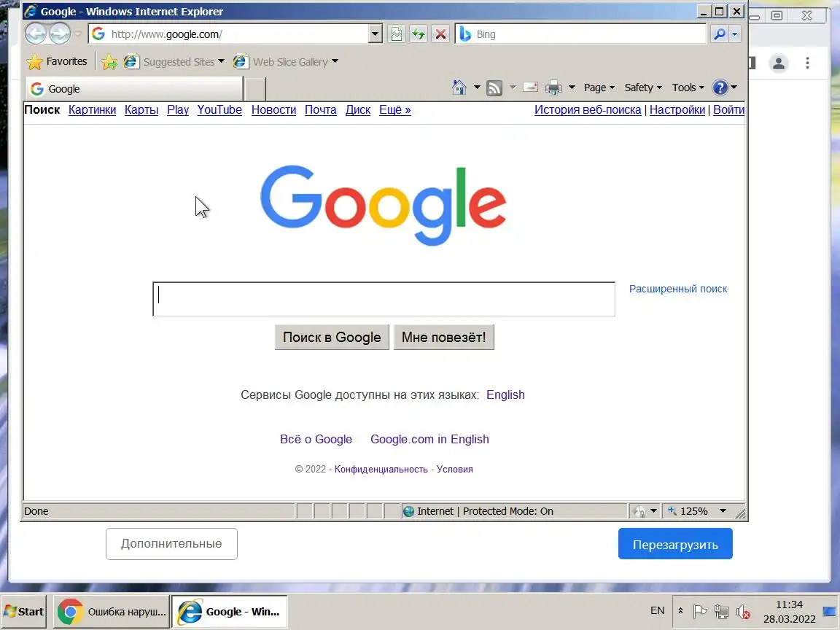Image resolution: width=840 pixels, height=630 pixels.
Task: Open Play link in Google bar
Action: pyautogui.click(x=178, y=110)
